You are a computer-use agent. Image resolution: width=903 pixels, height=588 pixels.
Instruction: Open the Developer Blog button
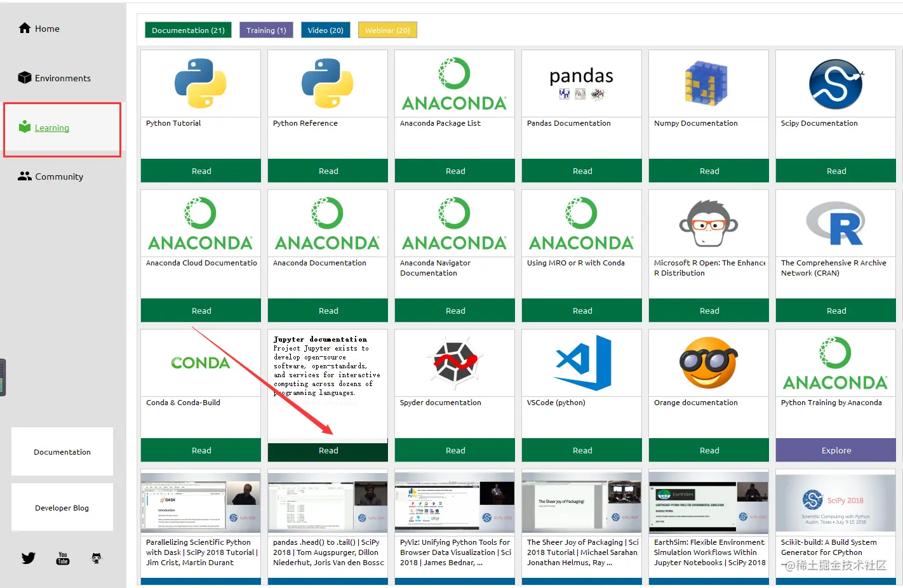click(62, 507)
